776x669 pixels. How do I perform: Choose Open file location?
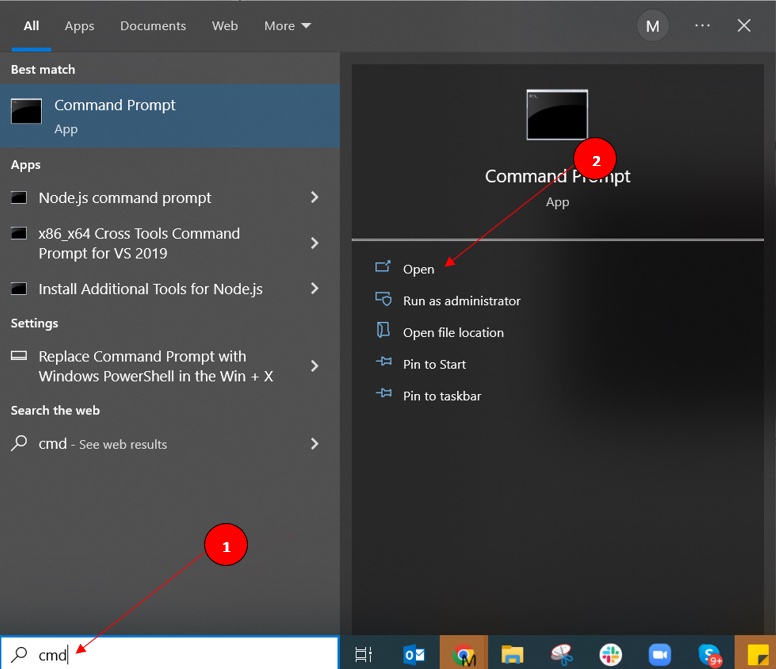(453, 333)
